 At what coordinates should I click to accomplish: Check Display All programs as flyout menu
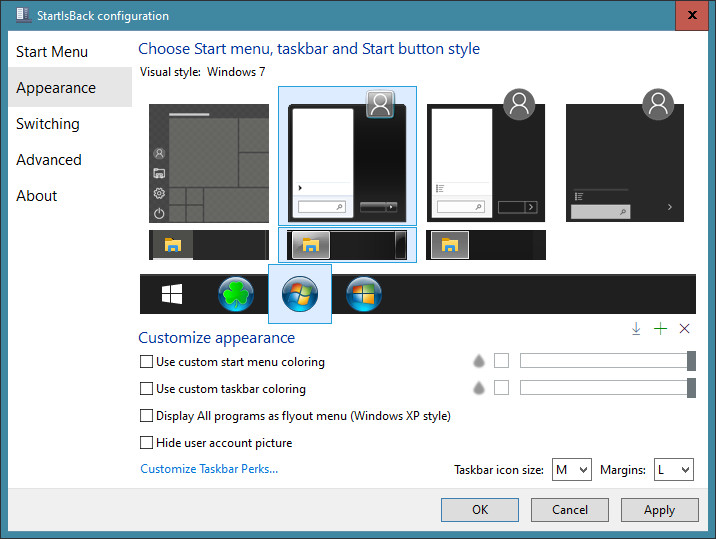pos(295,416)
